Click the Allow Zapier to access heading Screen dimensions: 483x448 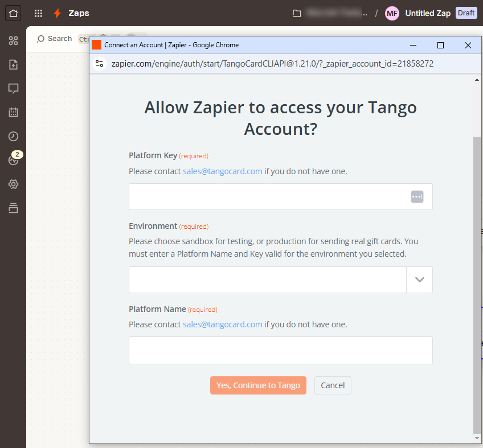[281, 118]
